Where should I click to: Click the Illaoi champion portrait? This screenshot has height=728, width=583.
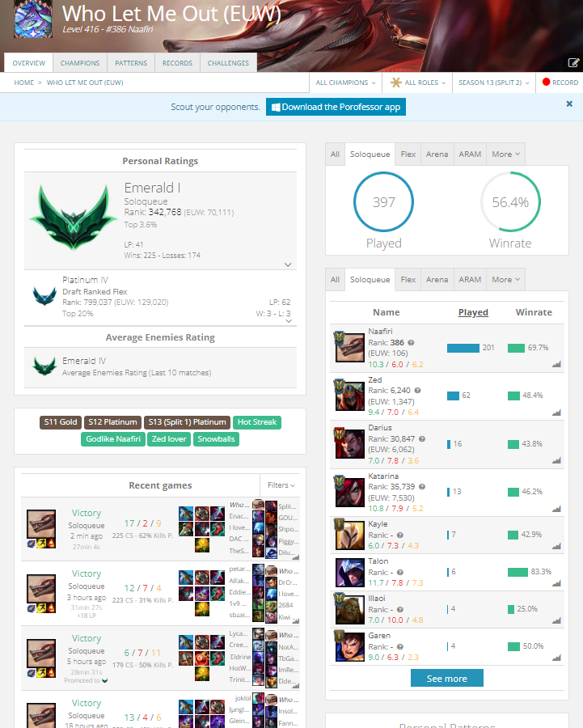350,609
